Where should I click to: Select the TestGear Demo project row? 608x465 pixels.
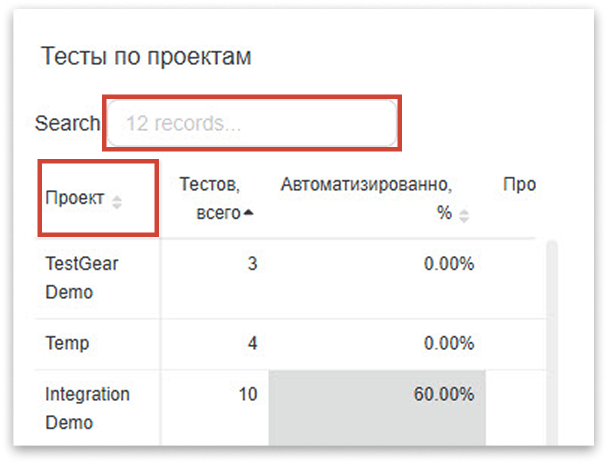click(291, 278)
